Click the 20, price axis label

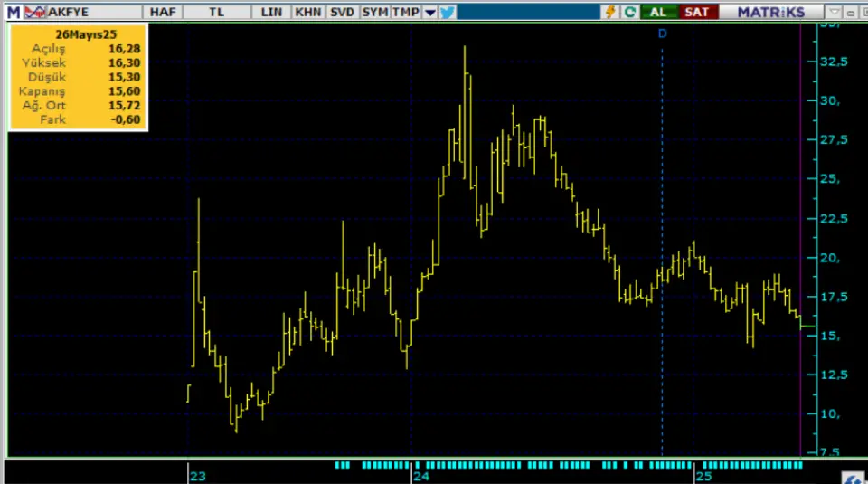830,258
